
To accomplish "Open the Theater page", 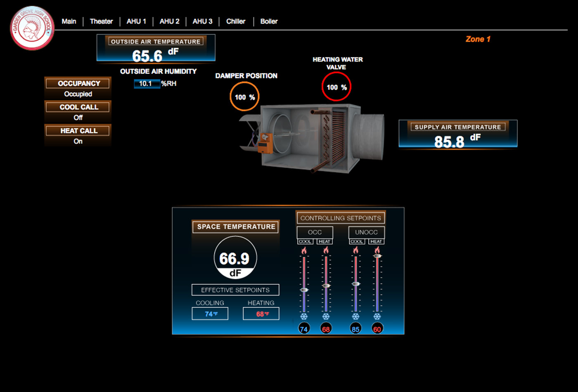I will [x=102, y=21].
